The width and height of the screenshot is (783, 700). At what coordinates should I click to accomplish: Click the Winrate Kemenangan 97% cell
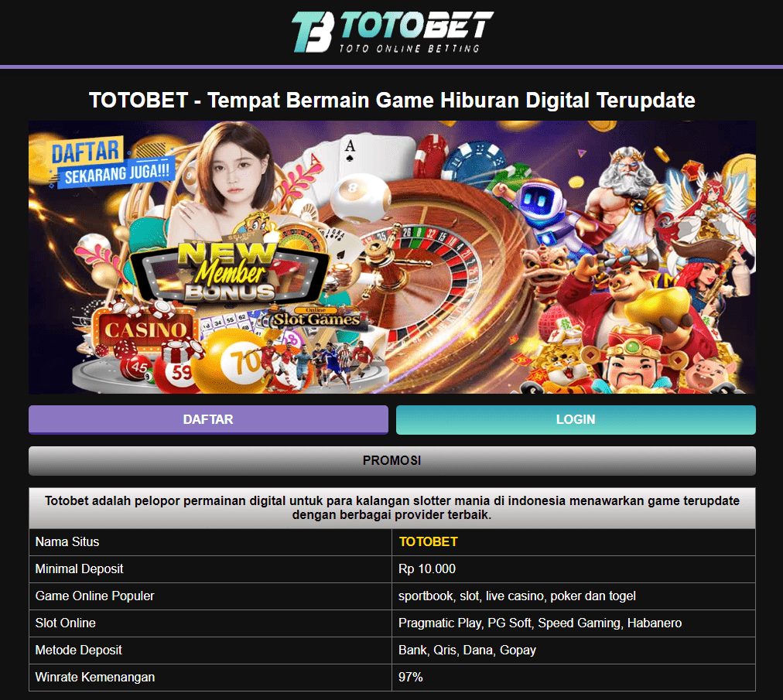(574, 677)
